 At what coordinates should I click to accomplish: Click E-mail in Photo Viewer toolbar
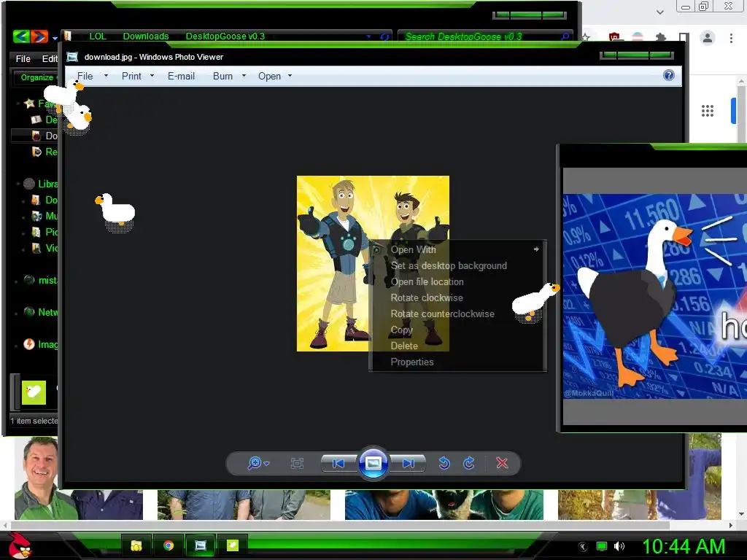(181, 76)
